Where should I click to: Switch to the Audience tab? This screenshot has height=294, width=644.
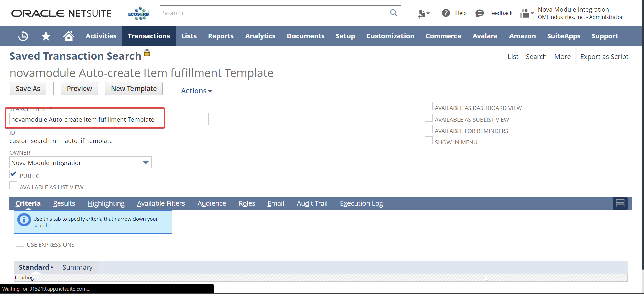[x=212, y=203]
